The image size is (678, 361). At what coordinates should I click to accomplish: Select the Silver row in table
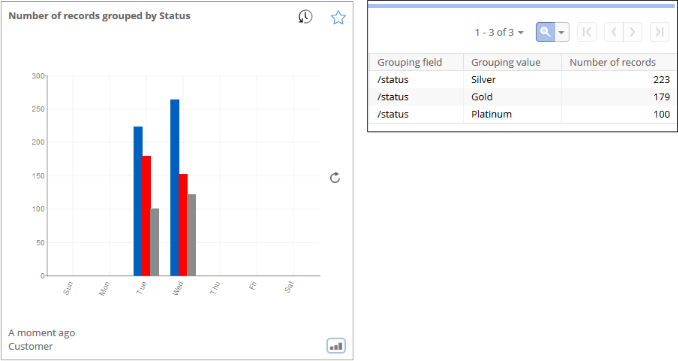pos(523,80)
